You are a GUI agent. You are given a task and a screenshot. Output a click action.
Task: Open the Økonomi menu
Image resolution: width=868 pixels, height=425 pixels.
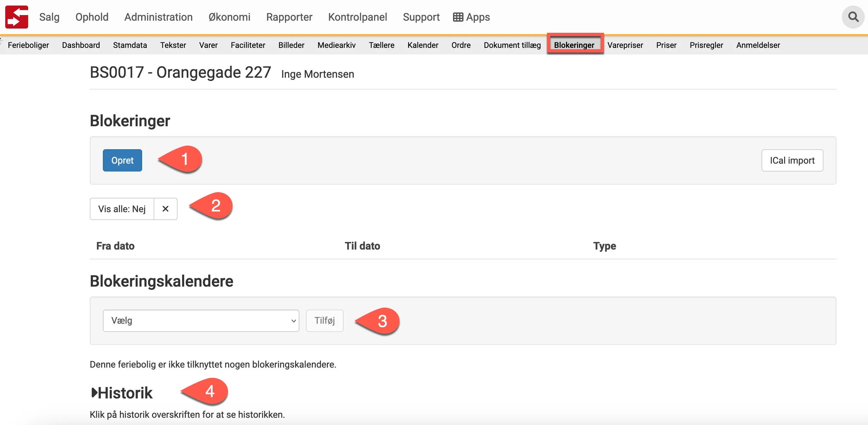(229, 17)
